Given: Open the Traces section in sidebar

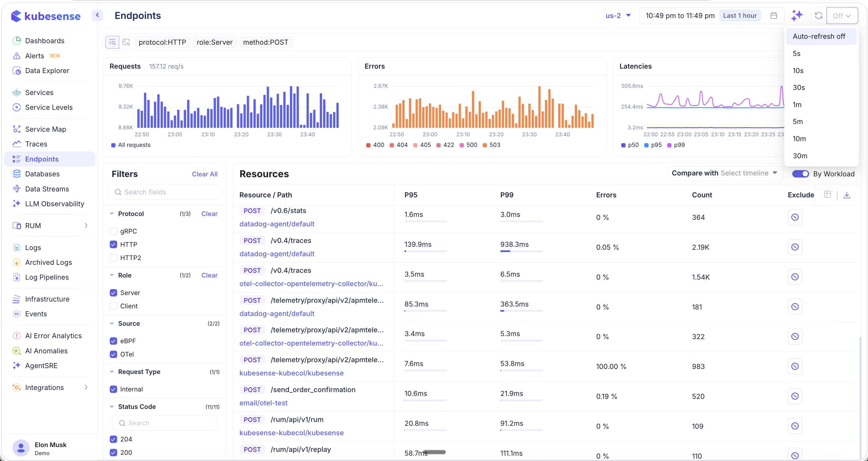Looking at the screenshot, I should click(36, 144).
